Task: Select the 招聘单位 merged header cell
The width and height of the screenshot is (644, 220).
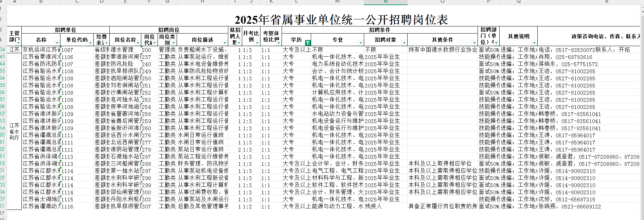Action: tap(66, 30)
